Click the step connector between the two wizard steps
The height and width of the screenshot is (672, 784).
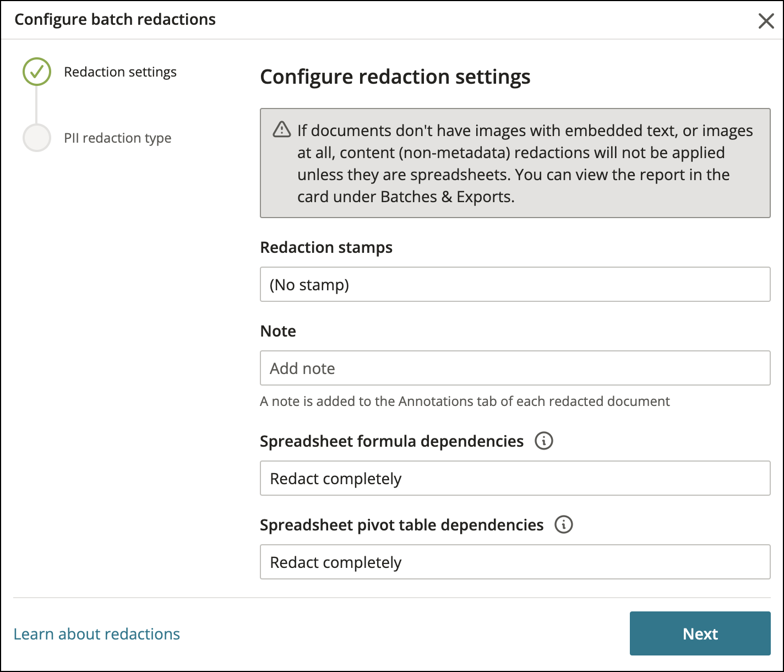click(x=36, y=105)
